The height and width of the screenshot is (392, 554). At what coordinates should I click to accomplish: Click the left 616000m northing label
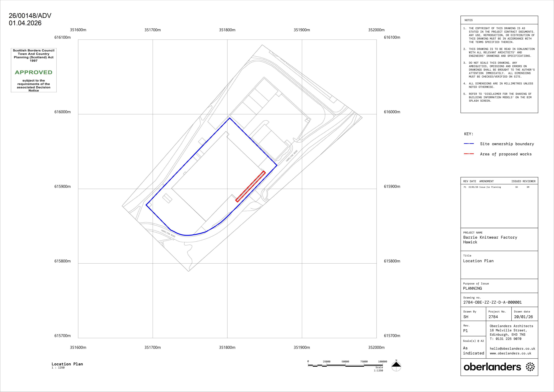pos(62,112)
